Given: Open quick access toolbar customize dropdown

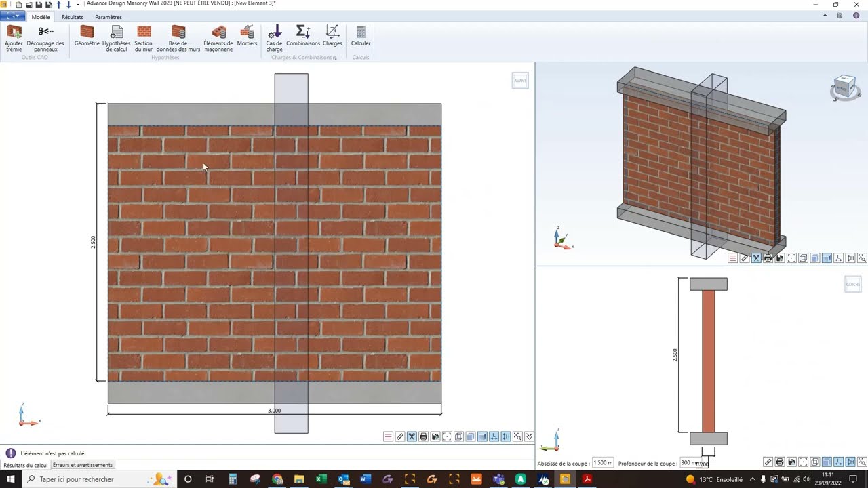Looking at the screenshot, I should [x=78, y=5].
